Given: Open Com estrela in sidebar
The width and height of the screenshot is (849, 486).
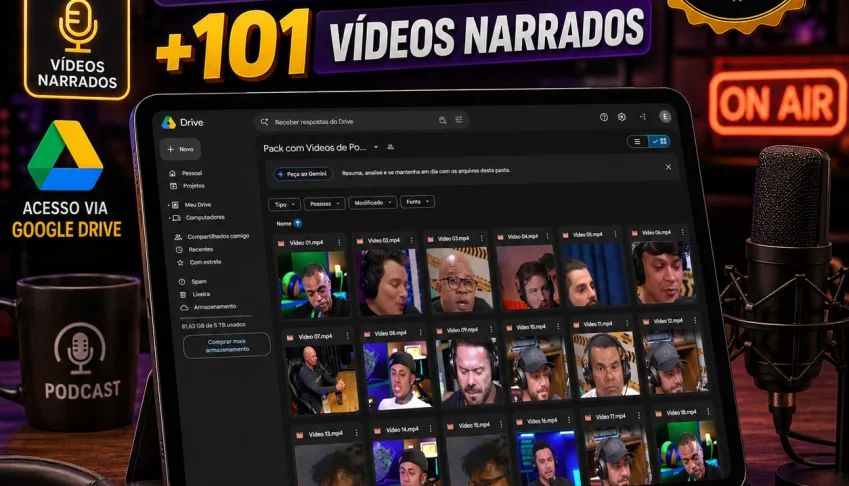Looking at the screenshot, I should [x=200, y=262].
